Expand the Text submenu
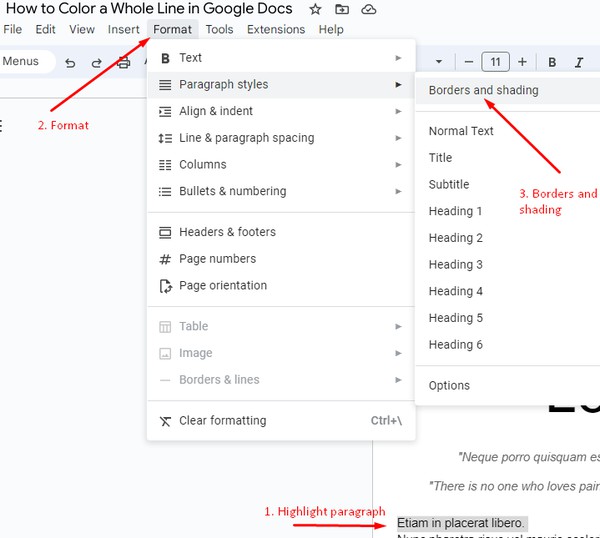600x538 pixels. click(x=281, y=58)
